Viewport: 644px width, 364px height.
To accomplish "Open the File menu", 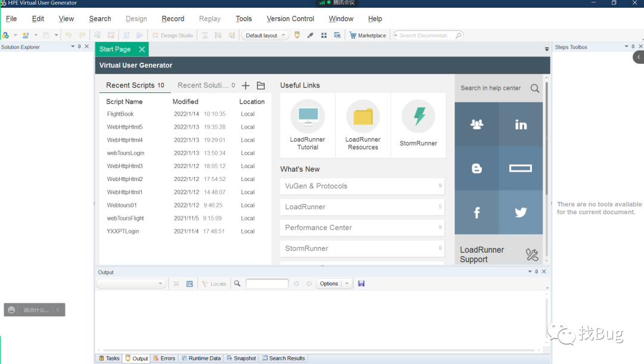I will click(11, 19).
